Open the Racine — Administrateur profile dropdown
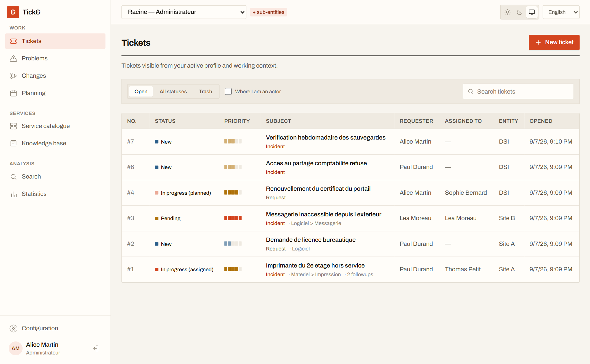The width and height of the screenshot is (590, 364). [184, 12]
